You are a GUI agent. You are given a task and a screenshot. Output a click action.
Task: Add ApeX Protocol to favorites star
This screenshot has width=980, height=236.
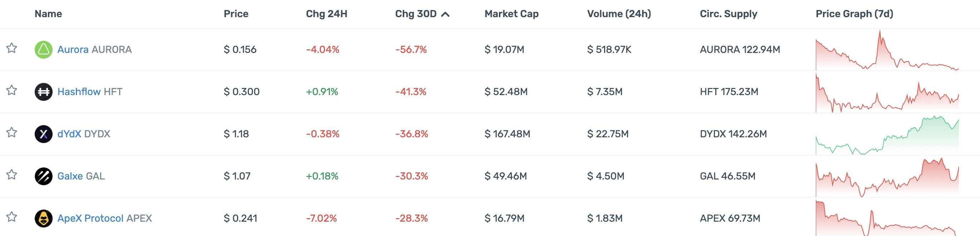coord(12,217)
